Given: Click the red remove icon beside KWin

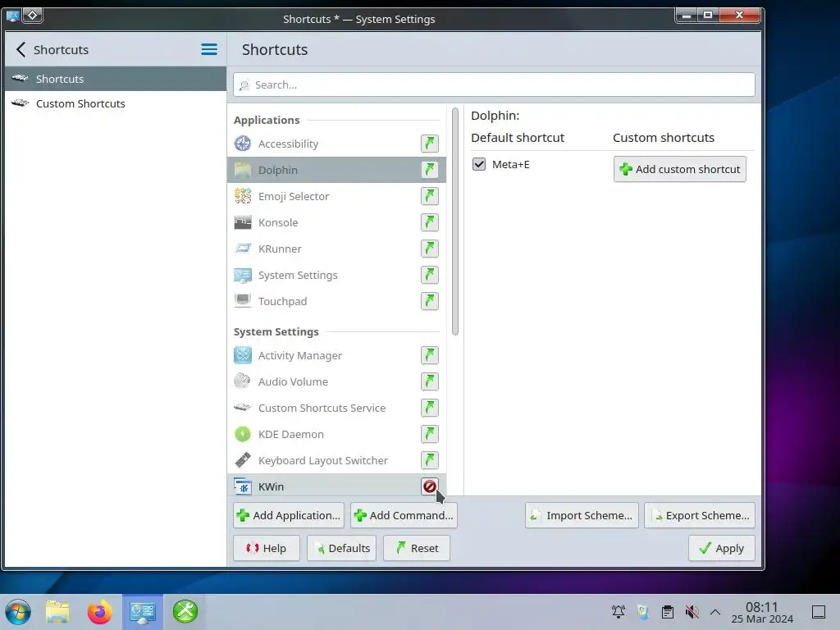Looking at the screenshot, I should tap(430, 486).
